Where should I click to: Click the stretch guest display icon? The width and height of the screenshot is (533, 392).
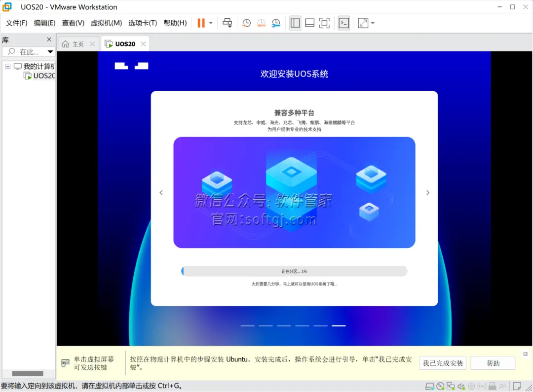363,23
